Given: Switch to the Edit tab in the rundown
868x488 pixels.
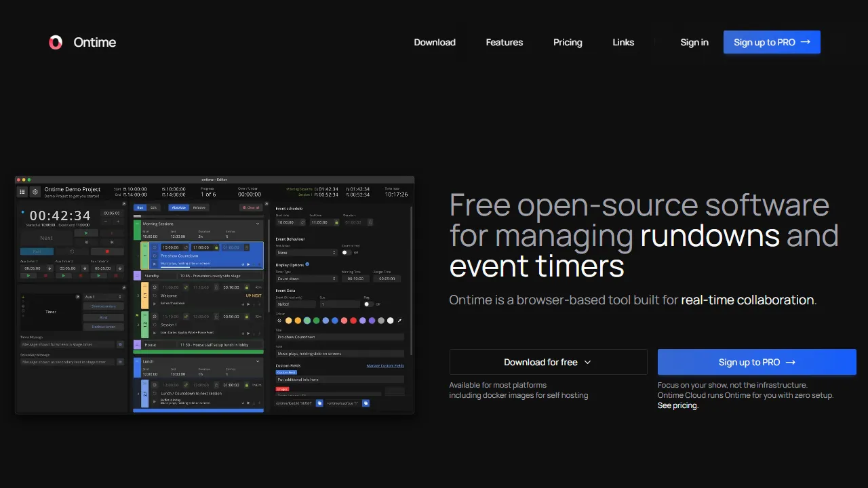Looking at the screenshot, I should (154, 207).
